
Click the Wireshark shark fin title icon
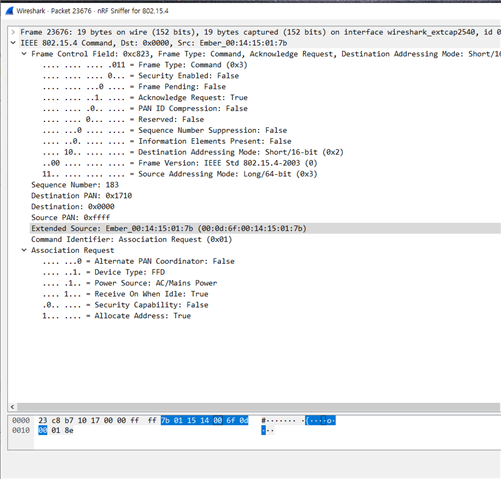(9, 11)
